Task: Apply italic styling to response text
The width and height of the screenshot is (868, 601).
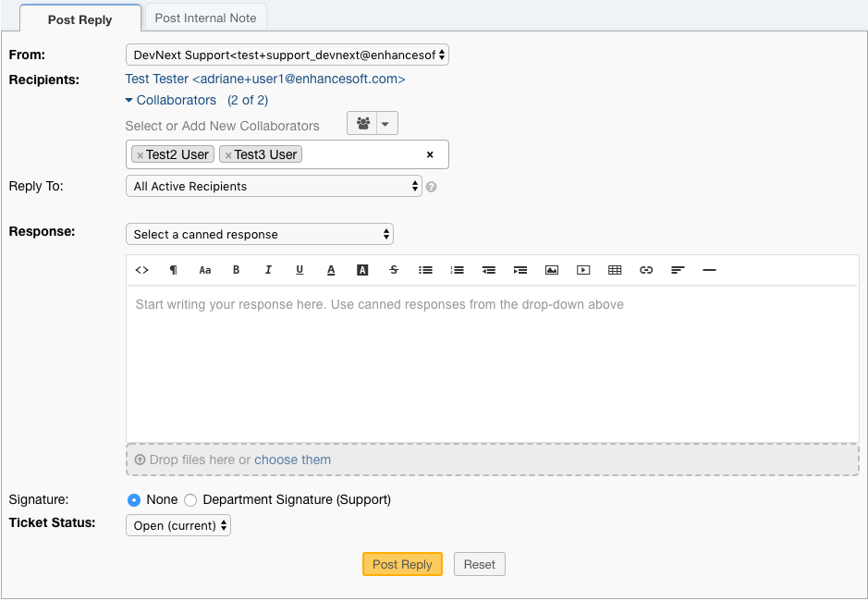Action: pos(268,269)
